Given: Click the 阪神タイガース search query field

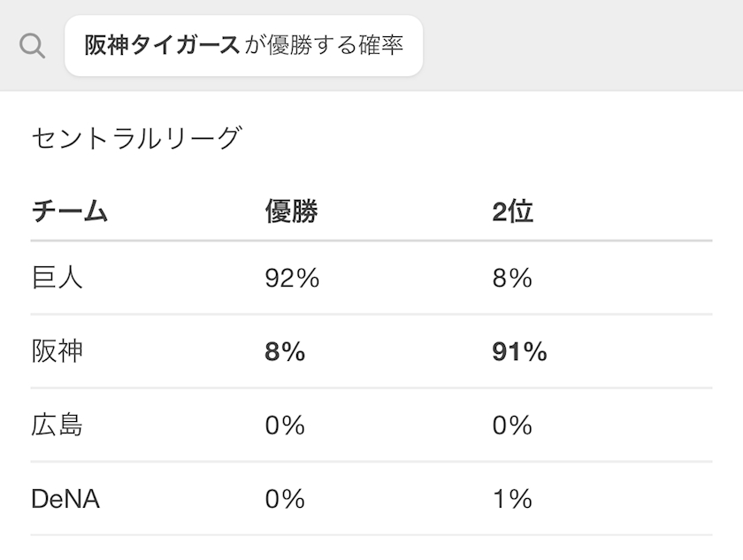Looking at the screenshot, I should coord(243,45).
